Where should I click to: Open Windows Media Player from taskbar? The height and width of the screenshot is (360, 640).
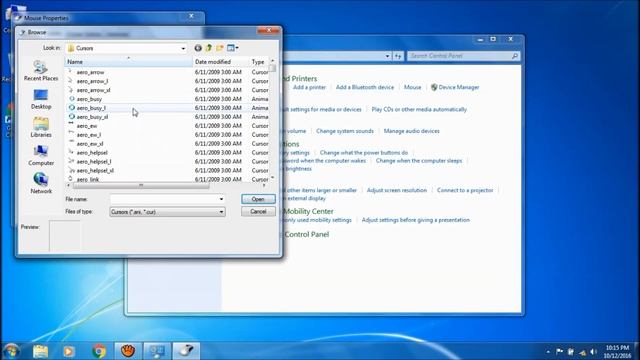[x=69, y=351]
